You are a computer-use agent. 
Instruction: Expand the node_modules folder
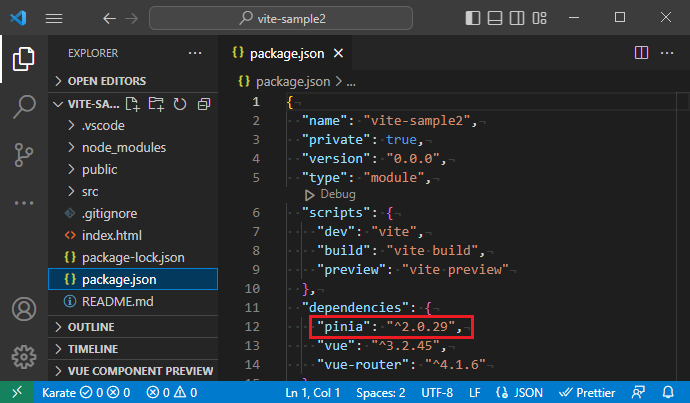tap(133, 147)
